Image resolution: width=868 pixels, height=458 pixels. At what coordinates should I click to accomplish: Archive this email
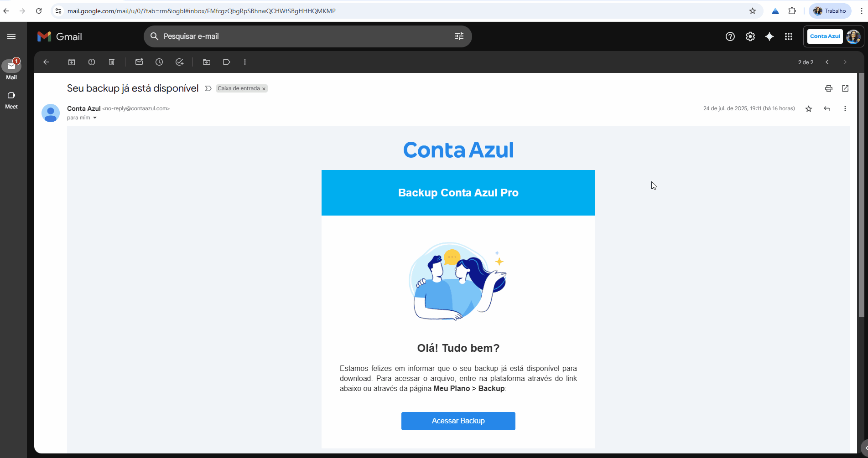[x=72, y=62]
